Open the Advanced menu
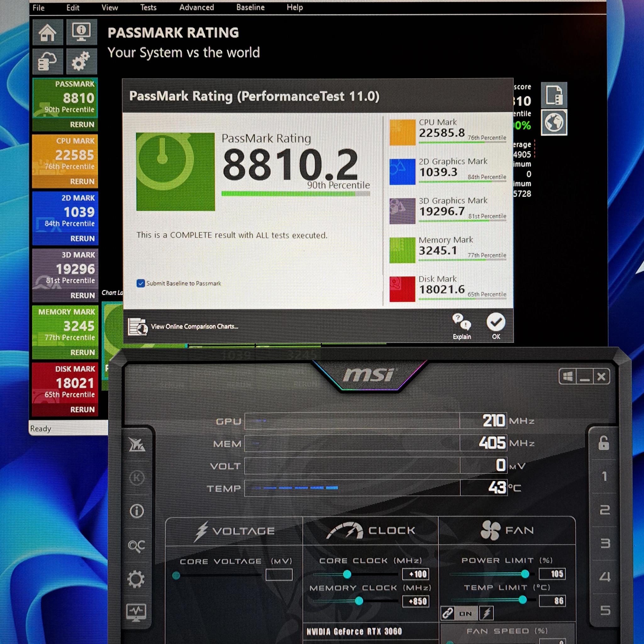644x644 pixels. click(197, 7)
